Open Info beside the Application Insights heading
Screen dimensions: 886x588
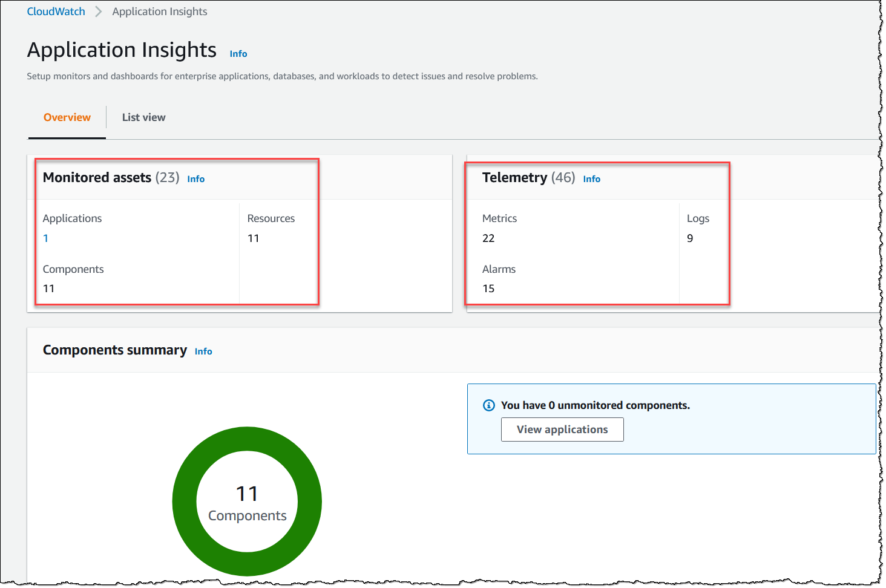(238, 53)
